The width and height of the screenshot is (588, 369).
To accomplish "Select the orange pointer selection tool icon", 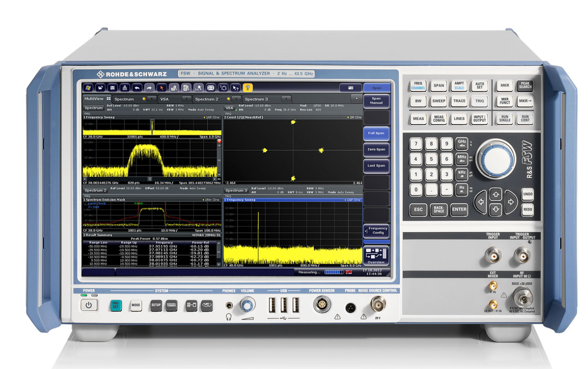I will pyautogui.click(x=161, y=87).
